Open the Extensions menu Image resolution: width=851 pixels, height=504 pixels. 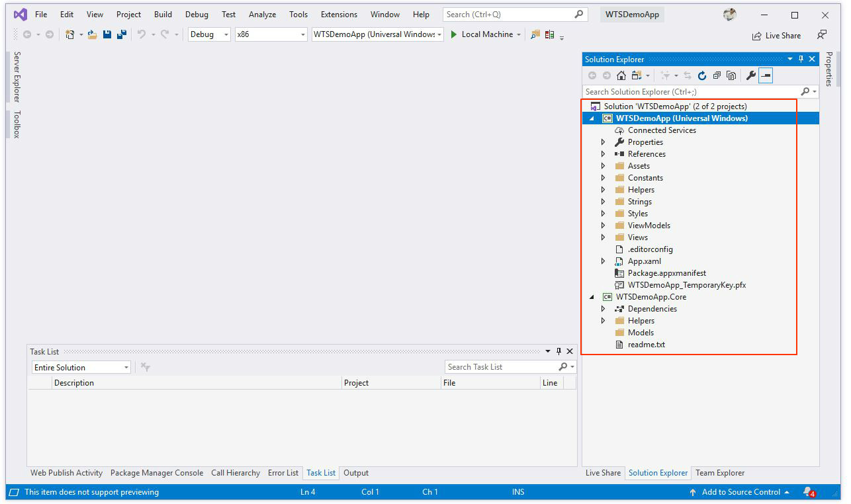[339, 14]
